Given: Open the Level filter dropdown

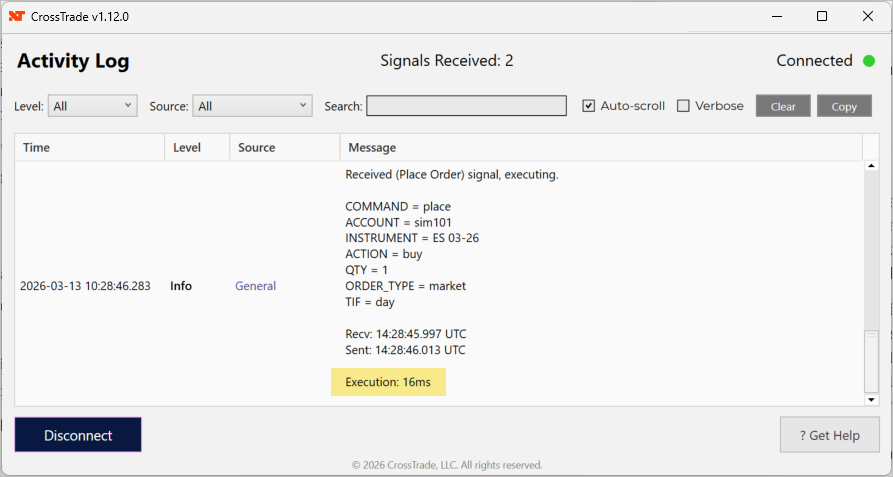Looking at the screenshot, I should [93, 106].
